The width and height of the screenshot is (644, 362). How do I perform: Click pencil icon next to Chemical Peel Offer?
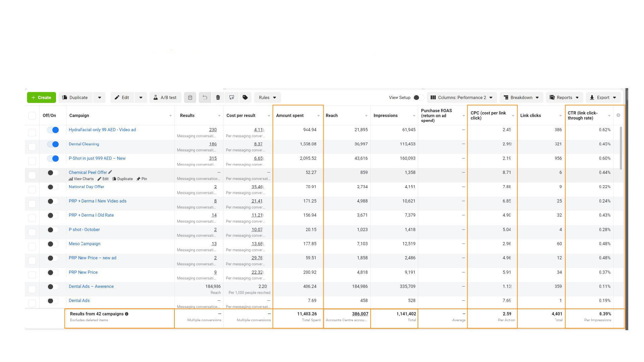click(x=110, y=172)
